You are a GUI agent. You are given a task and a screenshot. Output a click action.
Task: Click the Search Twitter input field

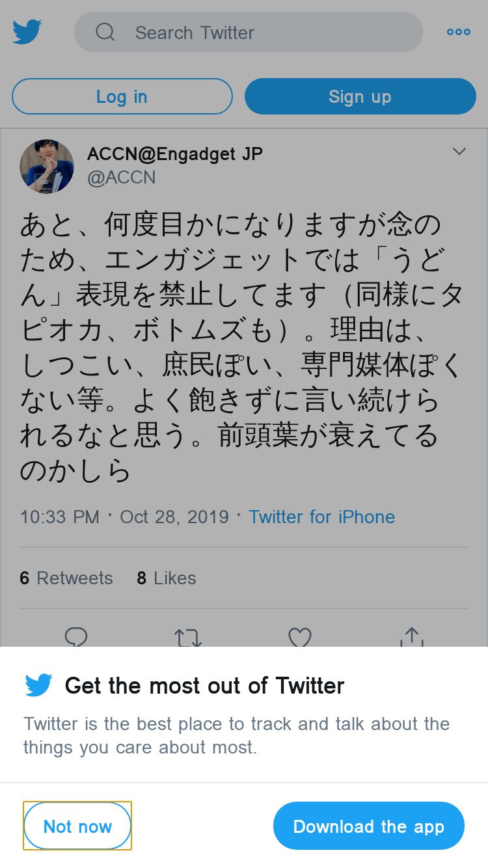[260, 32]
